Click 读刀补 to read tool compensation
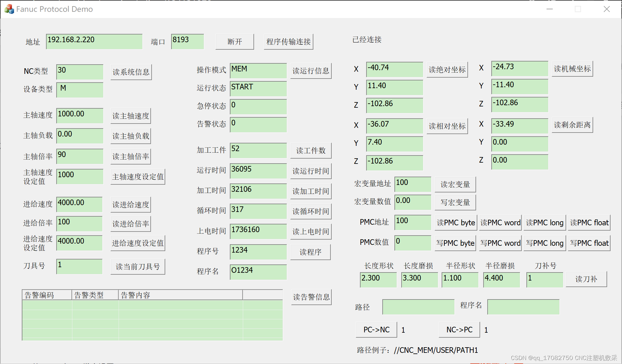622x364 pixels. coord(586,279)
